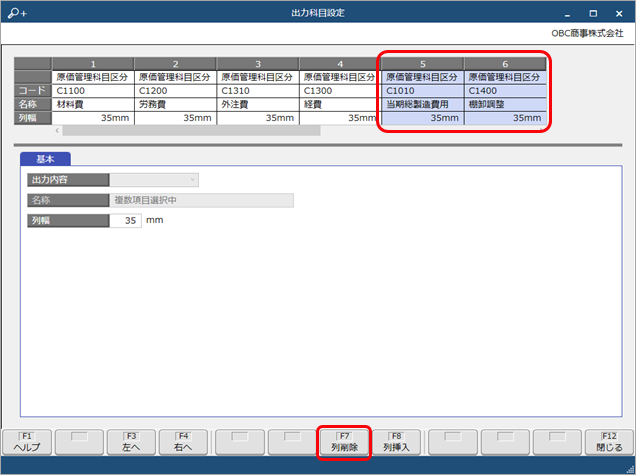This screenshot has height=475, width=636.
Task: Click the F7 列削除 button
Action: [344, 442]
